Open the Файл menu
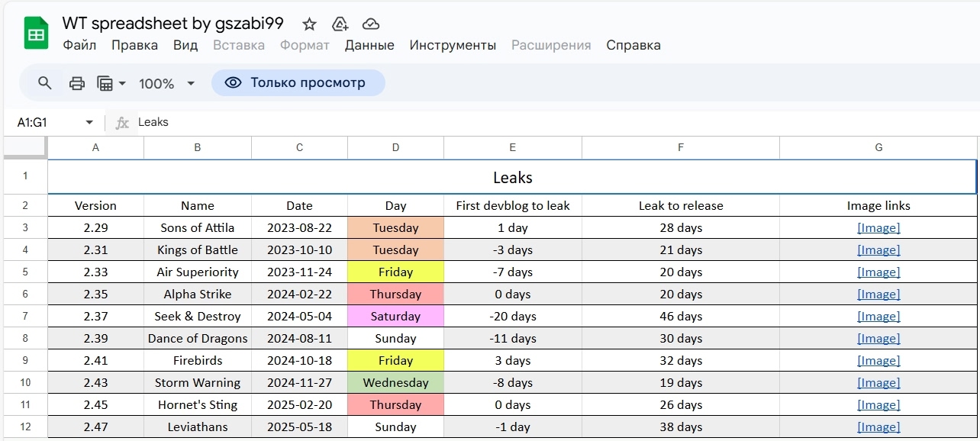The width and height of the screenshot is (980, 441). [x=79, y=45]
